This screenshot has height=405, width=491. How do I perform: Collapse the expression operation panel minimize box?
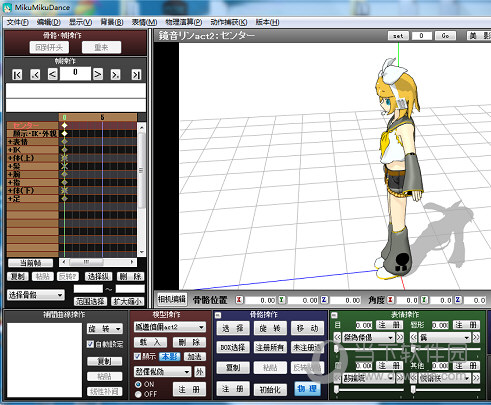click(x=334, y=315)
